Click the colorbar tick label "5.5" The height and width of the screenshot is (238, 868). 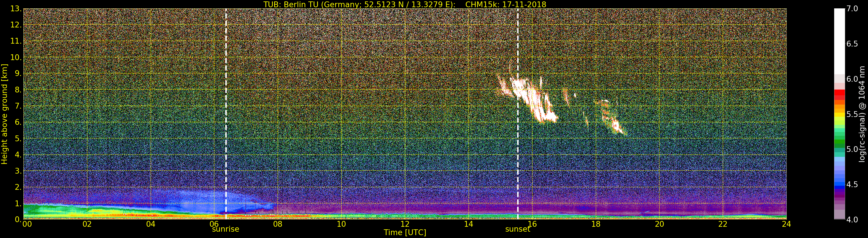852,114
